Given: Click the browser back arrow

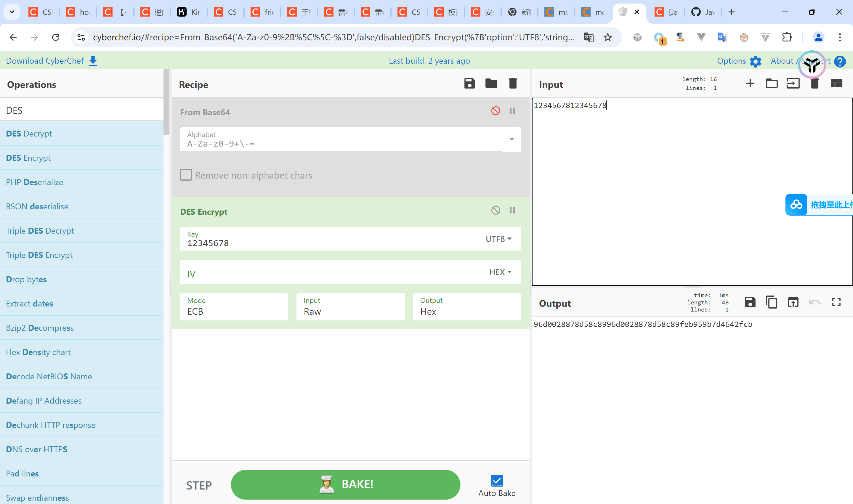Looking at the screenshot, I should tap(13, 37).
